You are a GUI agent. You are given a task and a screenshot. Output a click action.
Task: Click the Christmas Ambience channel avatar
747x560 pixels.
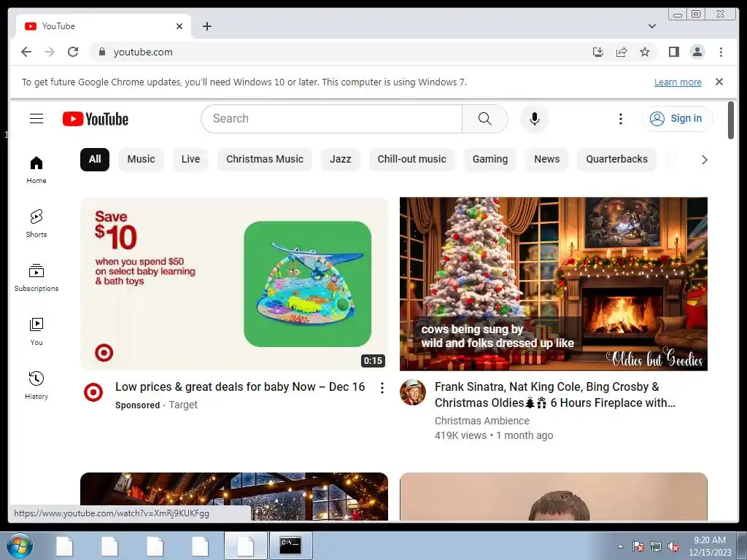pyautogui.click(x=413, y=392)
